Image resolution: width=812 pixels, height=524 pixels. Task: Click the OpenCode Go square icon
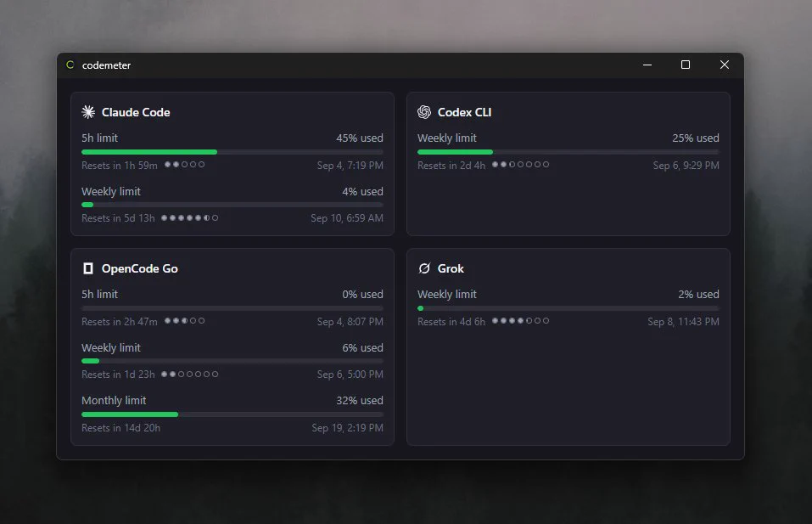[x=88, y=268]
